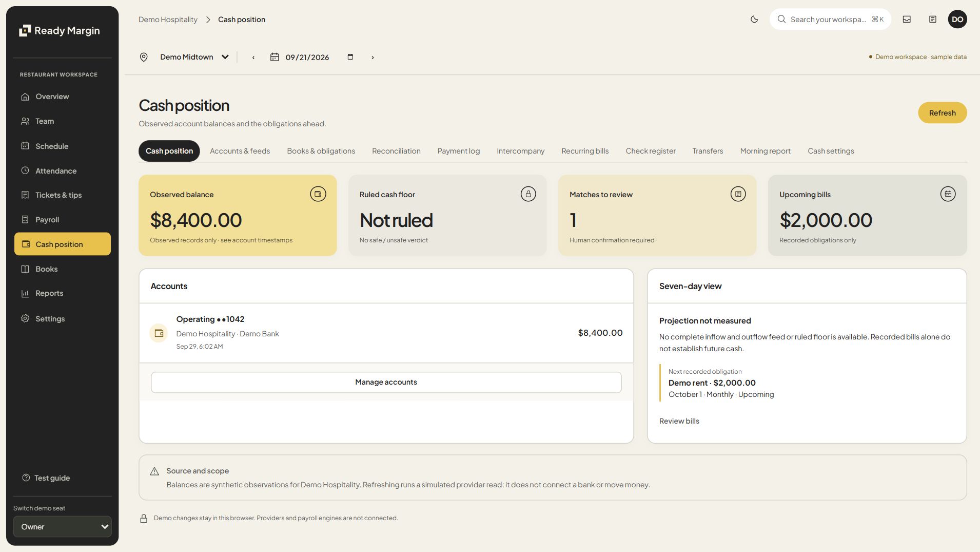Open Overview in the sidebar

click(62, 97)
